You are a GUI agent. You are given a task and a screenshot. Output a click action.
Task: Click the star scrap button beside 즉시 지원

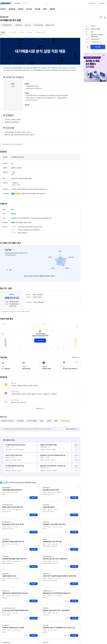coord(88,47)
